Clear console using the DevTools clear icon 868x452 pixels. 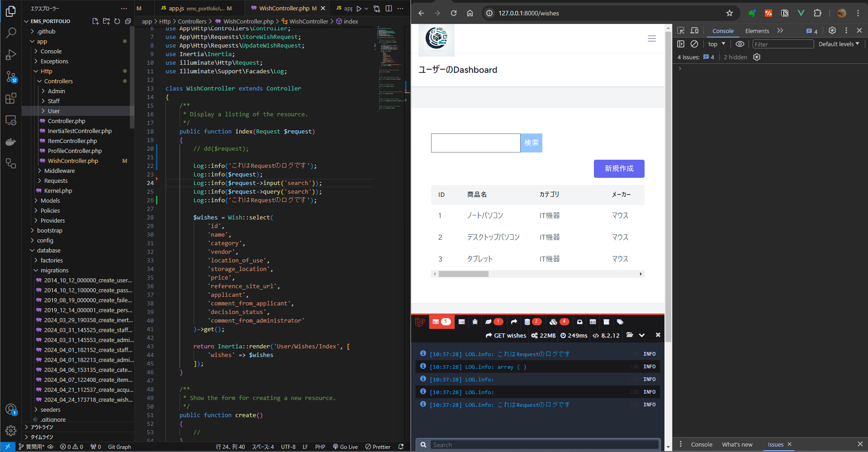pyautogui.click(x=694, y=44)
